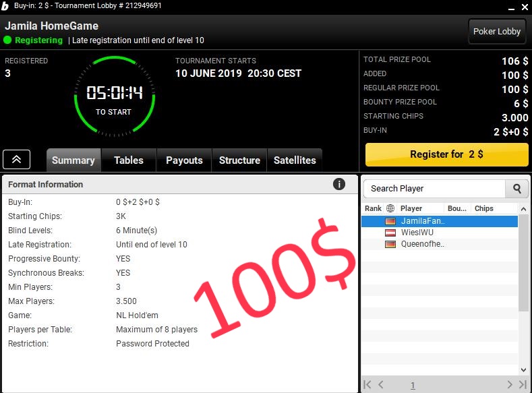Click the search magnifier icon
Viewport: 532px width, 393px height.
coord(516,189)
